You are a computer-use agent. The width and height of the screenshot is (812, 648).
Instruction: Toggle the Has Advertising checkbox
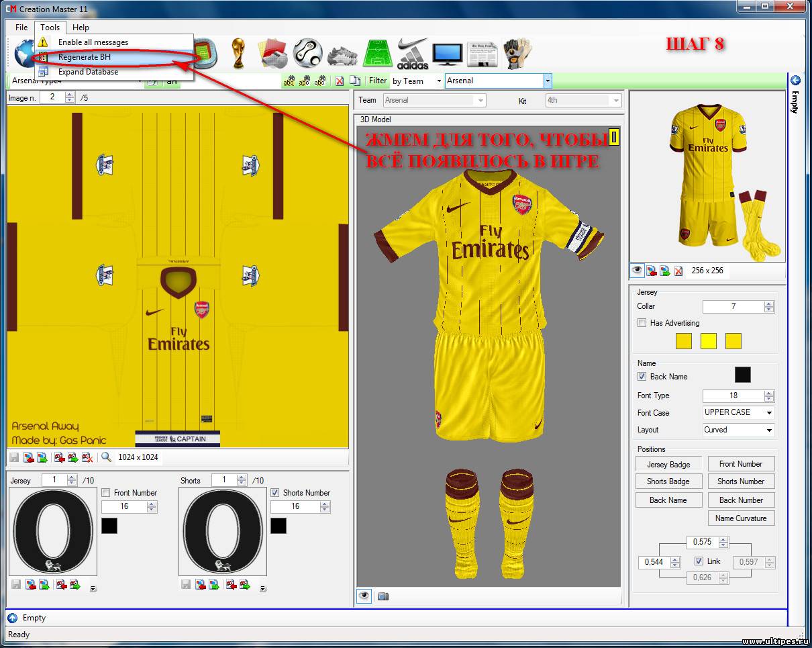642,323
